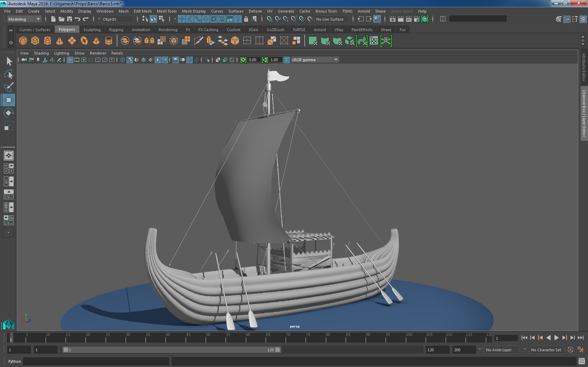The height and width of the screenshot is (367, 588).
Task: Toggle the auto keyframe button
Action: pyautogui.click(x=570, y=350)
